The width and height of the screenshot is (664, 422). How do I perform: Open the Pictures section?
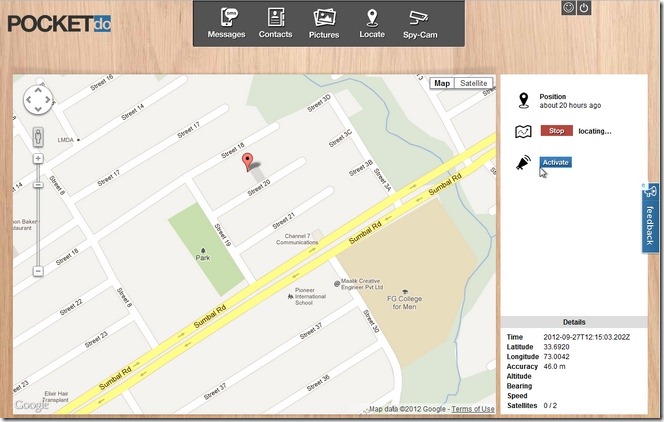[324, 23]
